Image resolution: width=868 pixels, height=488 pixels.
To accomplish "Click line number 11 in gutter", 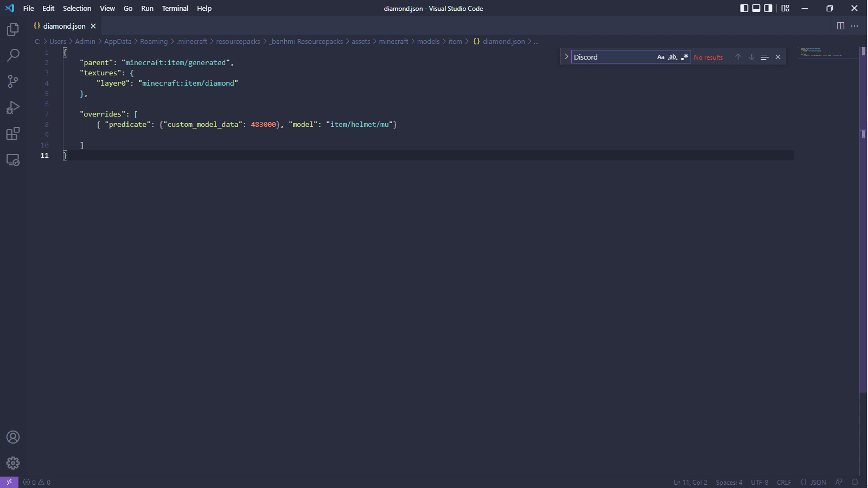I will (44, 156).
